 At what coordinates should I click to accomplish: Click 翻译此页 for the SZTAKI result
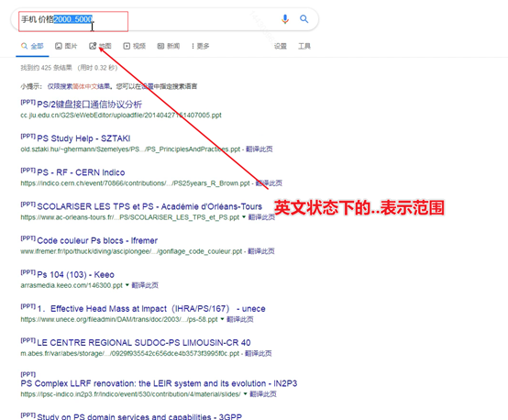(x=260, y=149)
